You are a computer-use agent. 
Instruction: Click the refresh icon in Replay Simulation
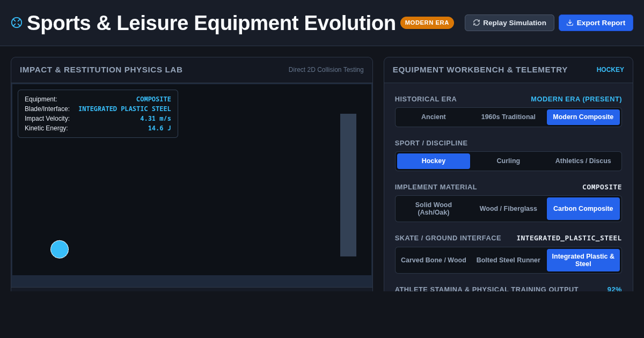(x=477, y=23)
